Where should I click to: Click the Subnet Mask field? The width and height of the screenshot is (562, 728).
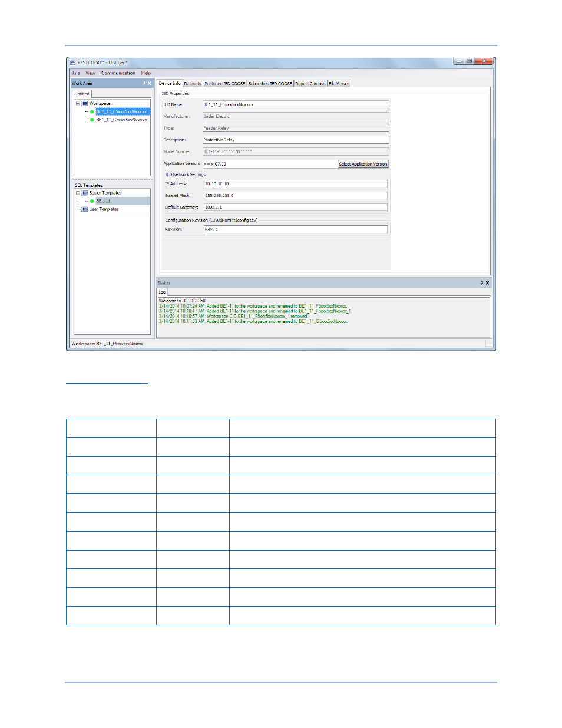point(296,195)
